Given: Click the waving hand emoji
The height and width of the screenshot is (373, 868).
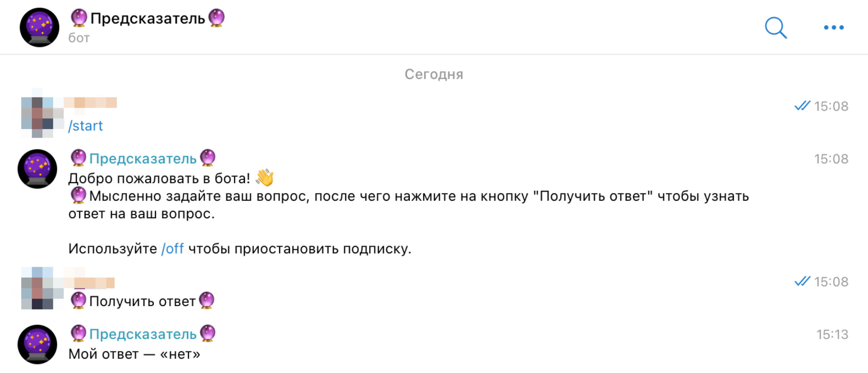Looking at the screenshot, I should coord(265,178).
